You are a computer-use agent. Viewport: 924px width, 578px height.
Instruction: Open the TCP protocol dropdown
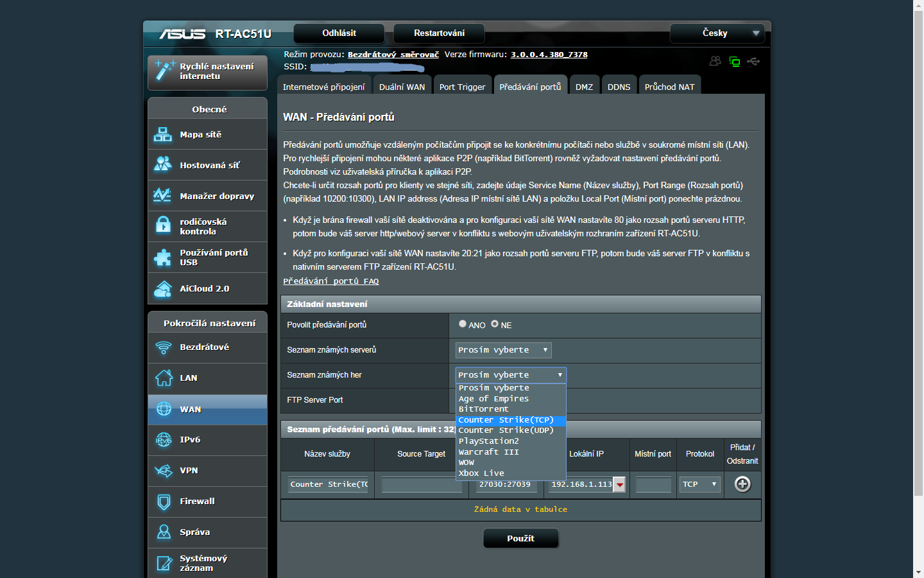click(x=699, y=484)
